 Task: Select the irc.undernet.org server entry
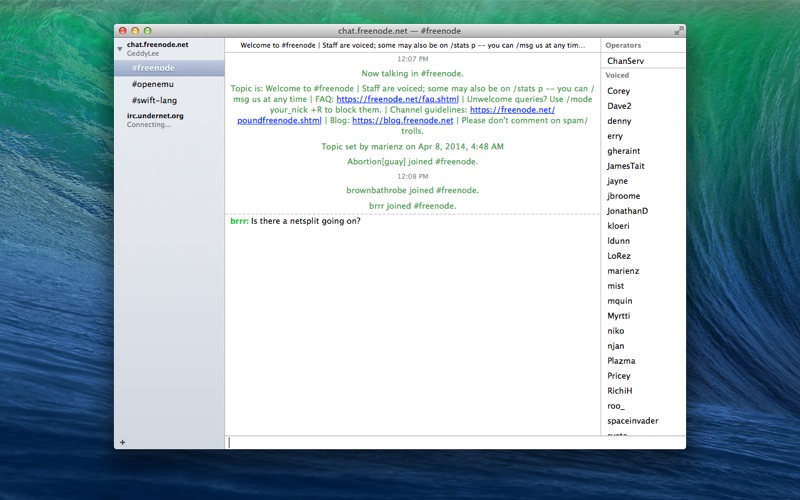pyautogui.click(x=155, y=115)
